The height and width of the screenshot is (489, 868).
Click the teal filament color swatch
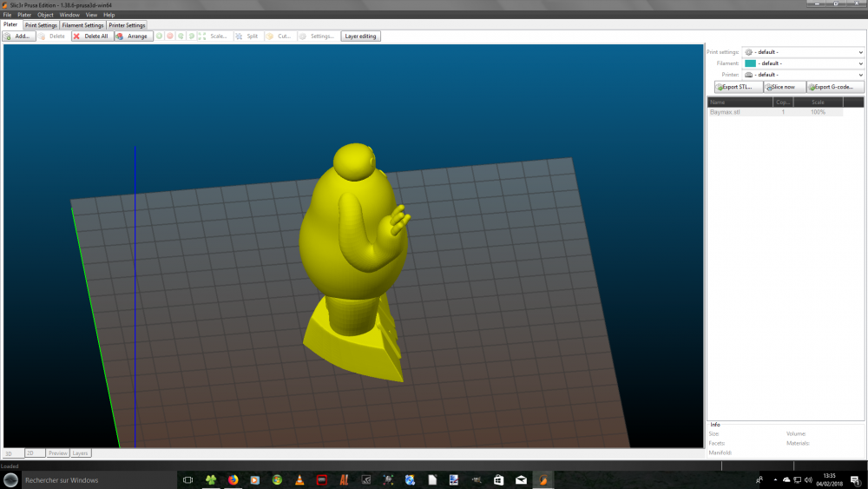pyautogui.click(x=750, y=63)
